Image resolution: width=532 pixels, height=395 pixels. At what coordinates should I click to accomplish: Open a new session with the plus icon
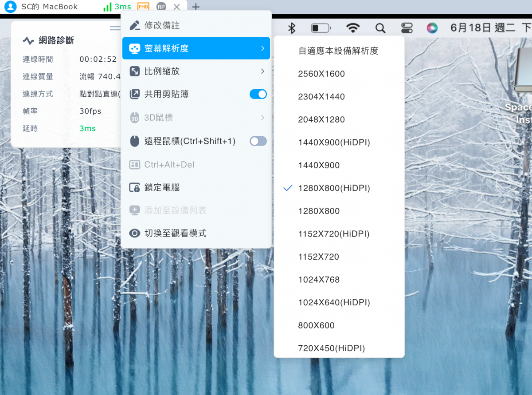[x=196, y=7]
